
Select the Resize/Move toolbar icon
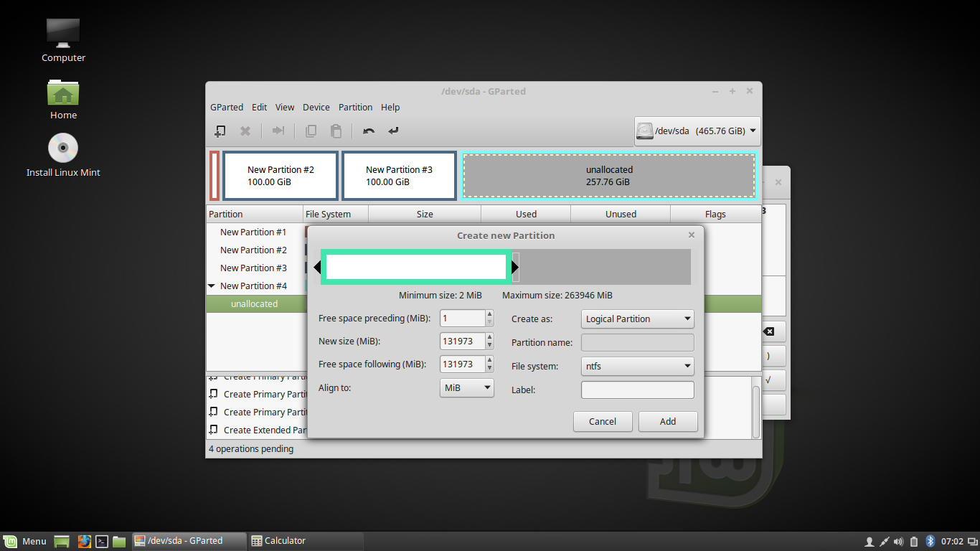coord(278,131)
